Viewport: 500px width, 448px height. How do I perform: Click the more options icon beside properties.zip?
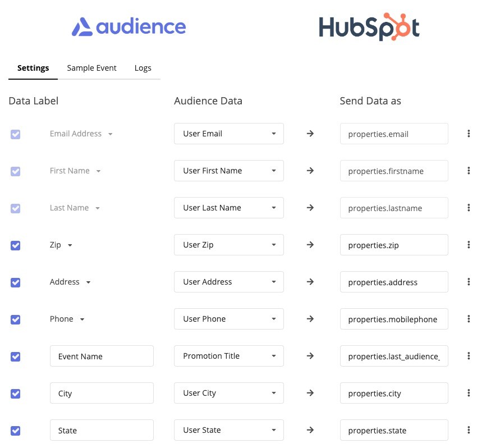469,245
